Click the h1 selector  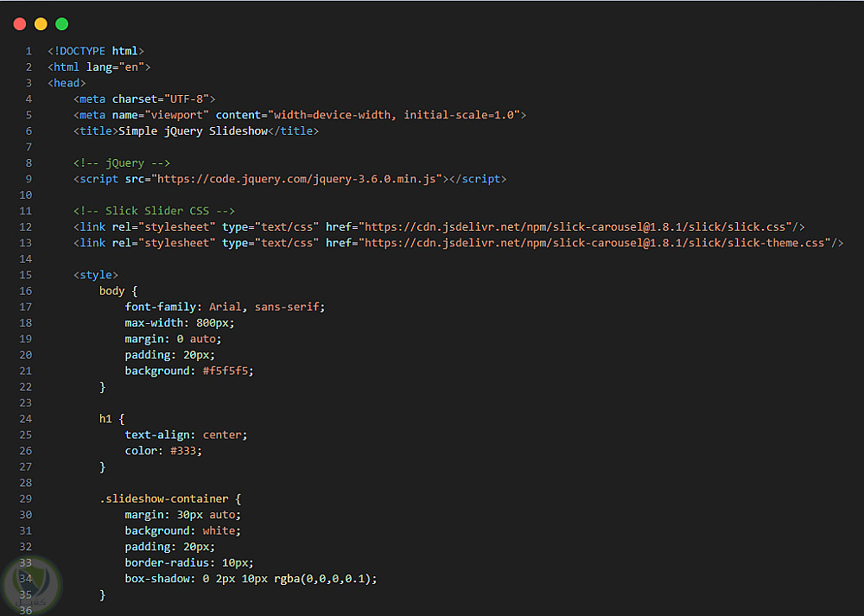click(105, 419)
